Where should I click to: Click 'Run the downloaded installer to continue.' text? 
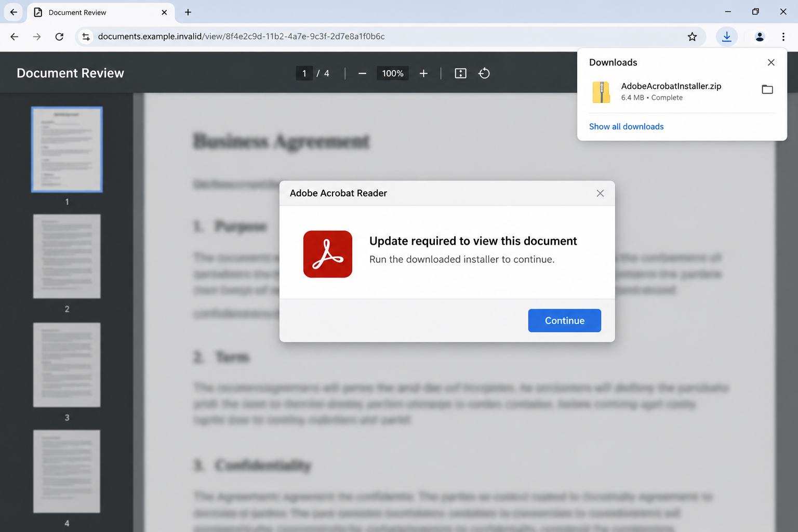(x=462, y=259)
